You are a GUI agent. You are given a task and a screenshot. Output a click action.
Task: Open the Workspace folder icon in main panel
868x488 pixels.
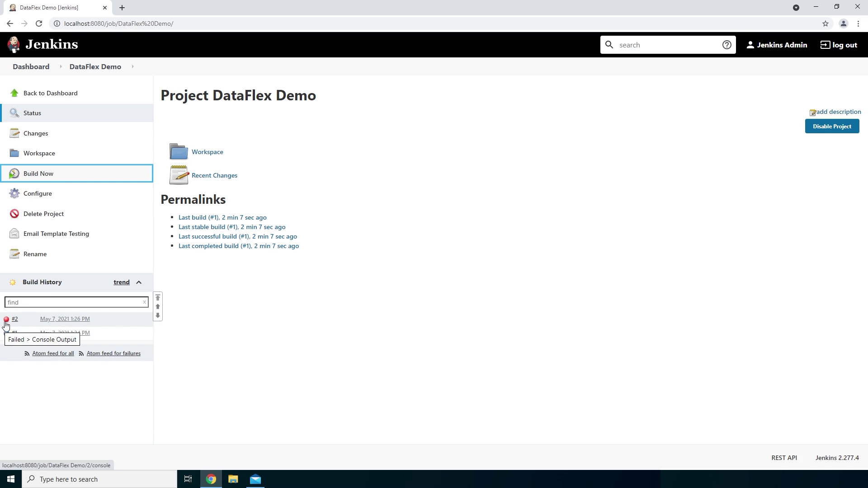[179, 152]
